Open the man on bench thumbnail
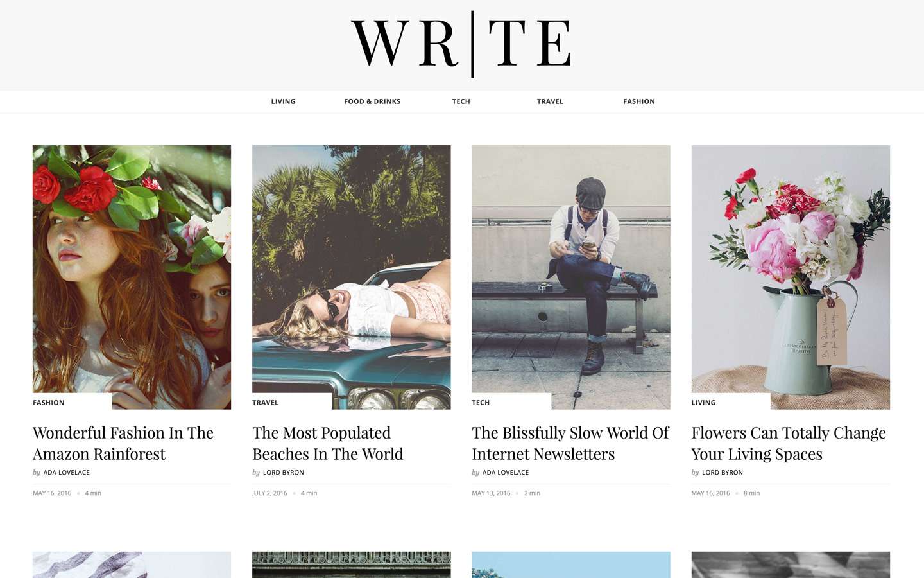924x578 pixels. coord(571,277)
